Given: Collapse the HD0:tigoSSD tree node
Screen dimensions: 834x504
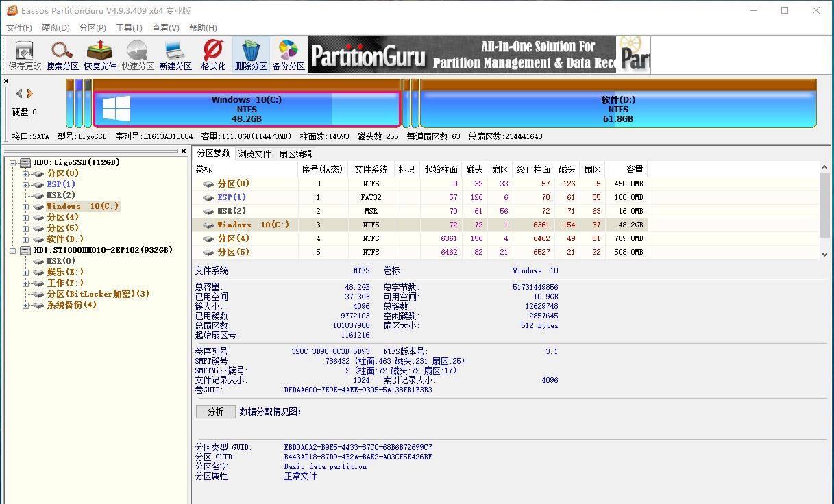Looking at the screenshot, I should [13, 162].
